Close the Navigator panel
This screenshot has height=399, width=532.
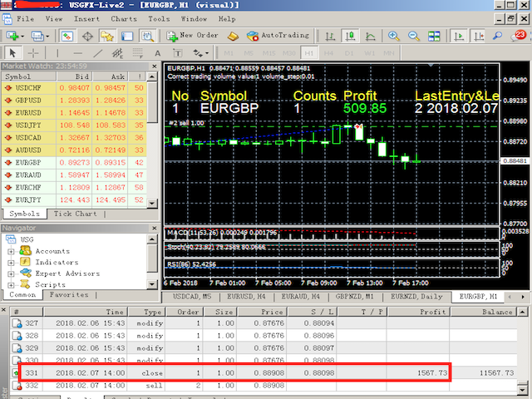point(155,228)
